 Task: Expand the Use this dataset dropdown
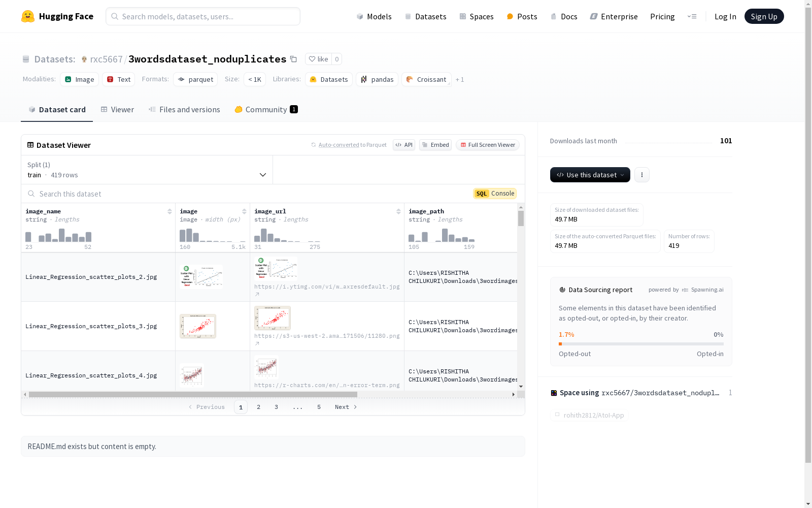tap(590, 175)
